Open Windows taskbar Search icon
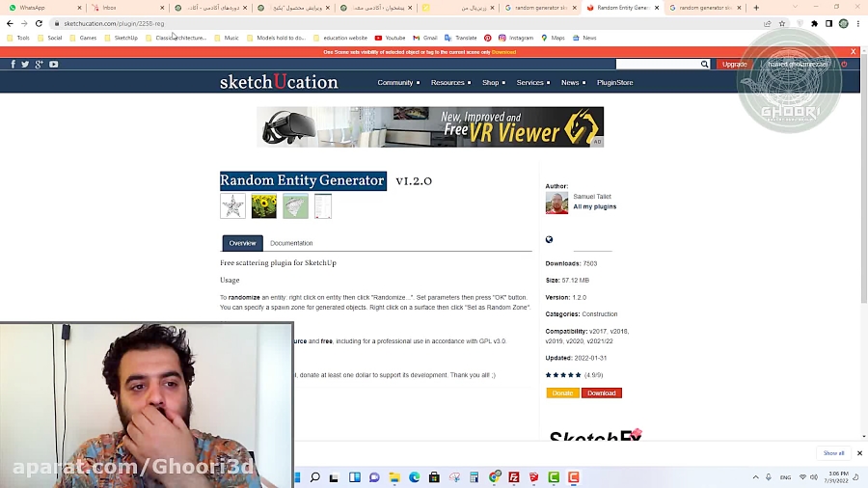 pyautogui.click(x=315, y=477)
